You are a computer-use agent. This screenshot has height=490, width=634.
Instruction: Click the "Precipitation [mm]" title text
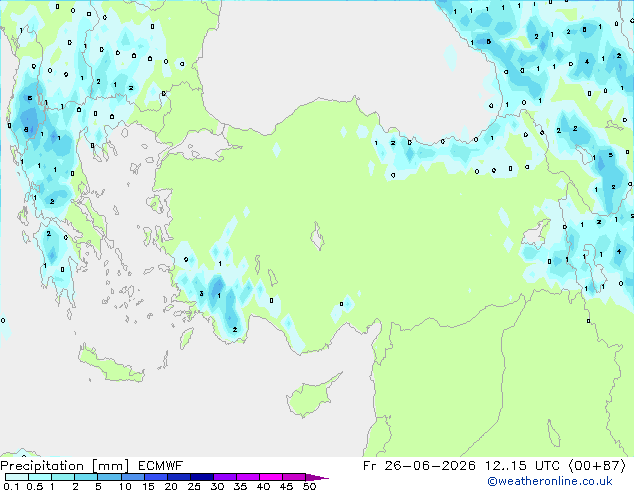[x=64, y=466]
